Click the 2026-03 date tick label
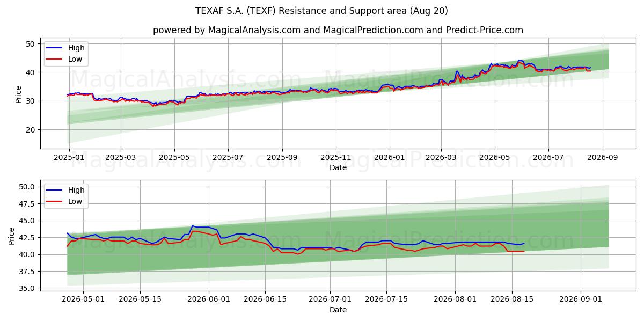Viewport: 644px width, 322px height. tap(441, 157)
